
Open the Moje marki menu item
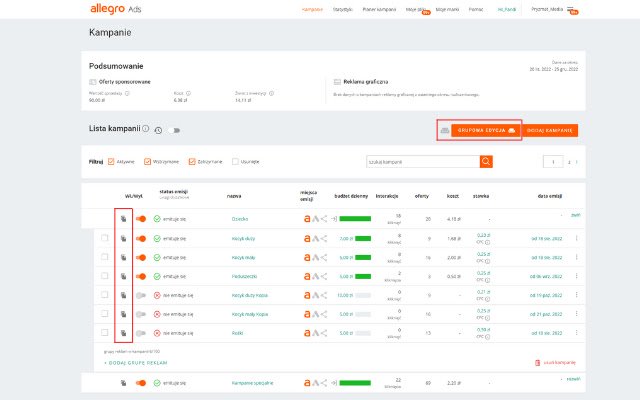tap(447, 9)
